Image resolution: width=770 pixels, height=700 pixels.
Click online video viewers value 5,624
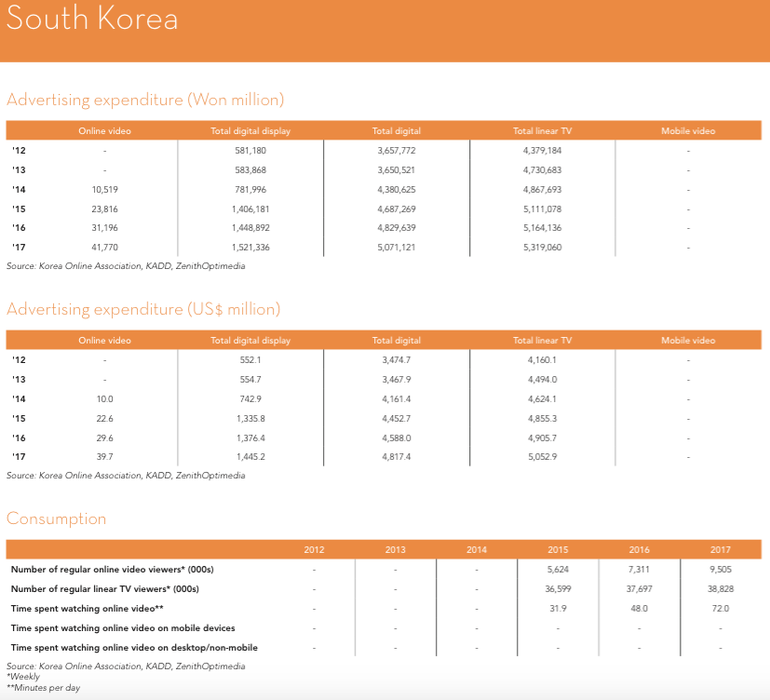click(558, 570)
